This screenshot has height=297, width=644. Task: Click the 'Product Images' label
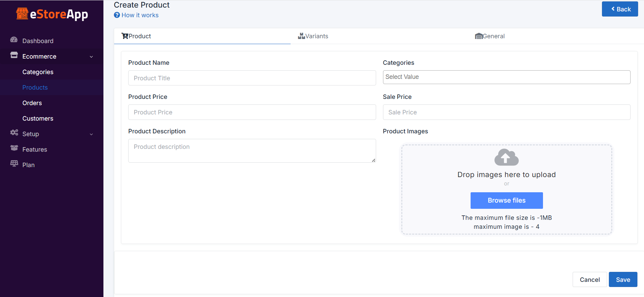[x=405, y=131]
